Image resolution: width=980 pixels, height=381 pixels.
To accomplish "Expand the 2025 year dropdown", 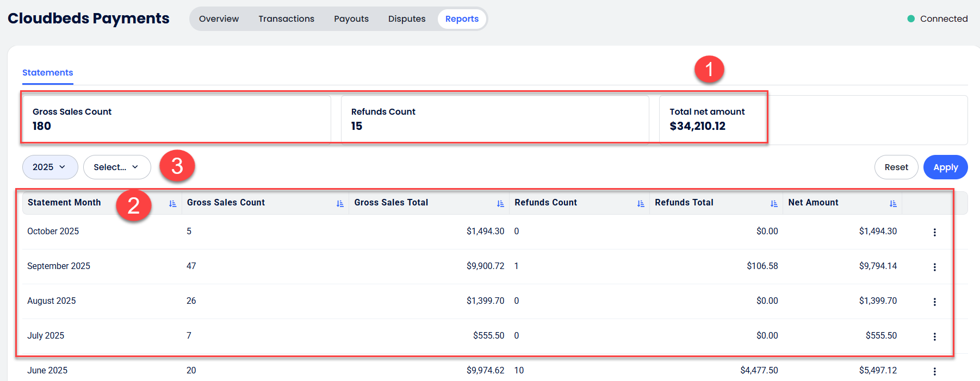I will pos(49,167).
